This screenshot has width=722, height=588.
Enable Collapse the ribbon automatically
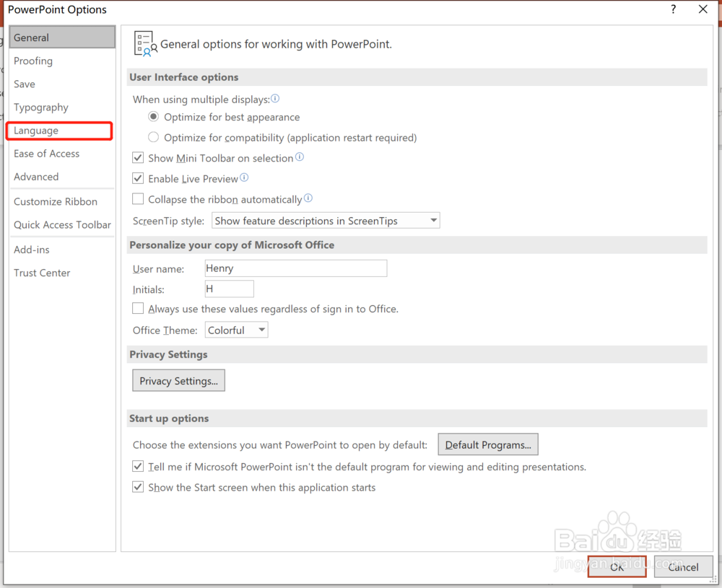[138, 198]
